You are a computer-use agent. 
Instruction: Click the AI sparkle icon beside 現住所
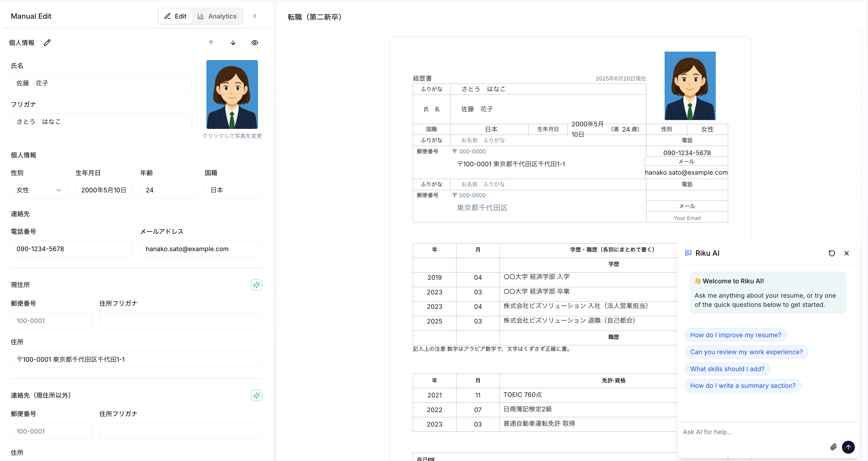tap(256, 285)
